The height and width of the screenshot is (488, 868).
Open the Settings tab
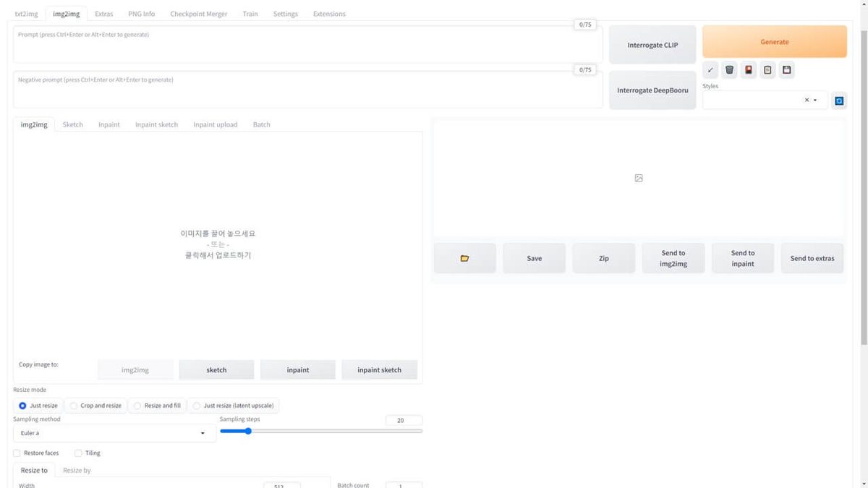286,14
